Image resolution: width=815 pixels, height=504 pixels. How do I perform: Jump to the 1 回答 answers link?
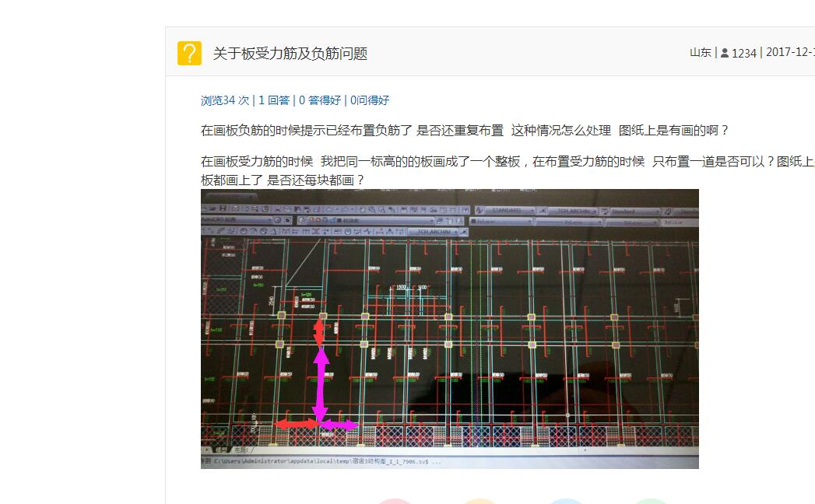[274, 100]
